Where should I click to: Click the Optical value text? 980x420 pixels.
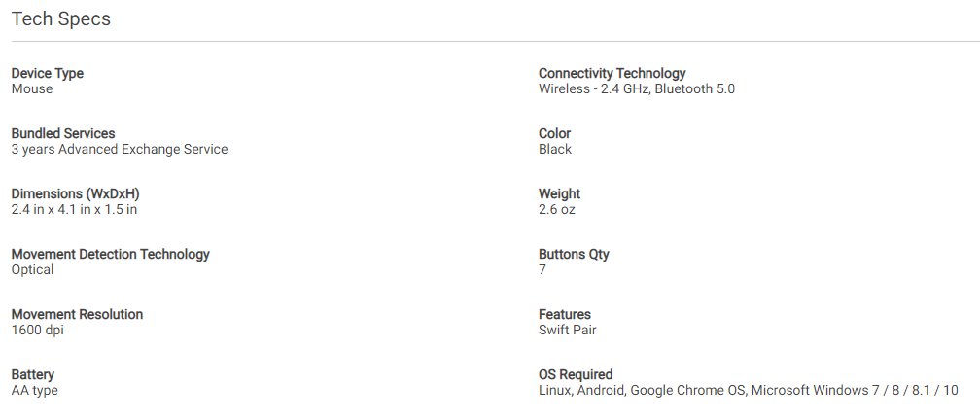click(32, 269)
